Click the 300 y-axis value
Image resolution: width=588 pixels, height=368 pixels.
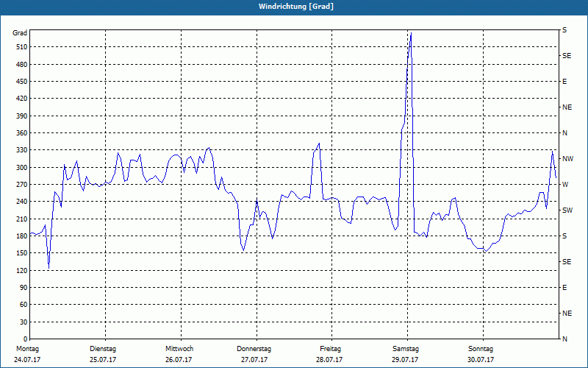pyautogui.click(x=22, y=168)
